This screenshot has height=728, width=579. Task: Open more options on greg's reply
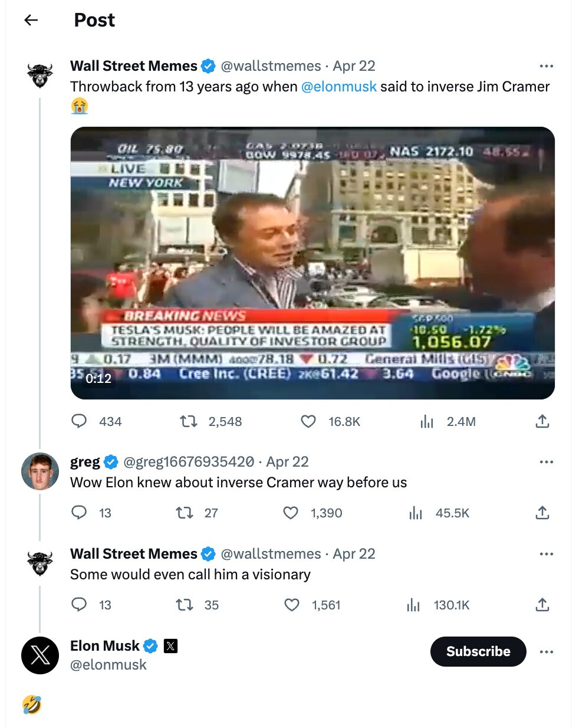[x=547, y=461]
